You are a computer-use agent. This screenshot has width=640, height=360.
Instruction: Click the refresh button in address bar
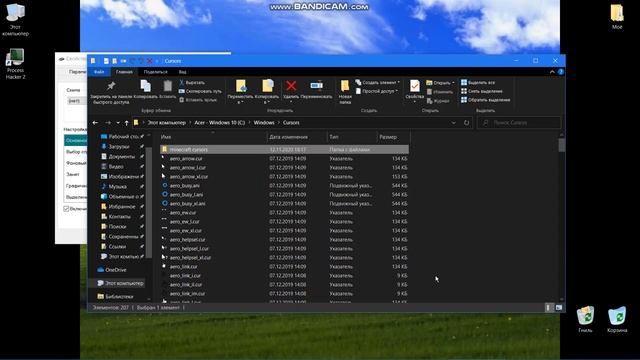[x=466, y=123]
